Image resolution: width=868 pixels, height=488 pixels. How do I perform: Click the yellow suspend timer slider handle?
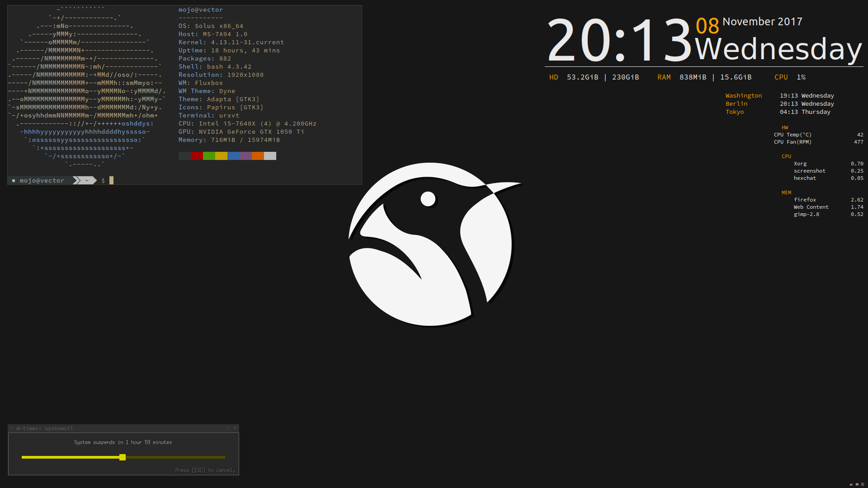click(x=123, y=457)
